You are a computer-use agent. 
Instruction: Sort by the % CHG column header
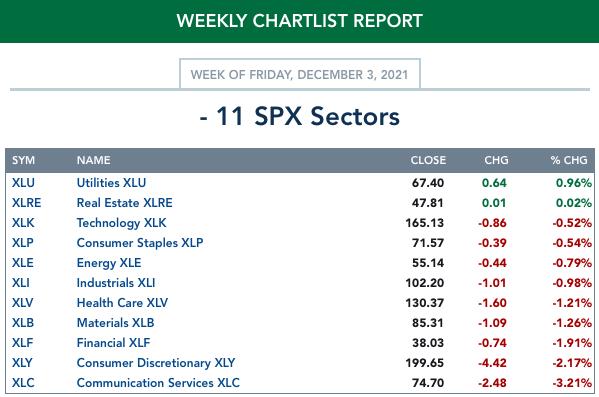(569, 160)
